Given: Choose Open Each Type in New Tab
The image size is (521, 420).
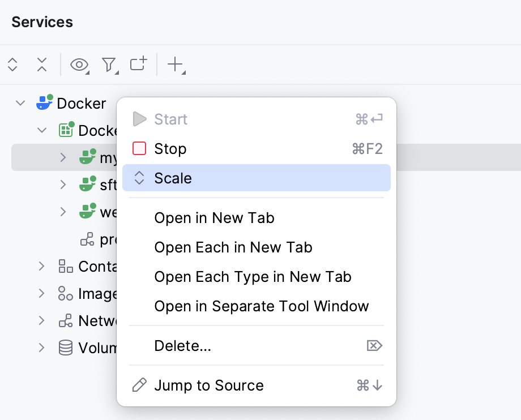Looking at the screenshot, I should point(253,277).
